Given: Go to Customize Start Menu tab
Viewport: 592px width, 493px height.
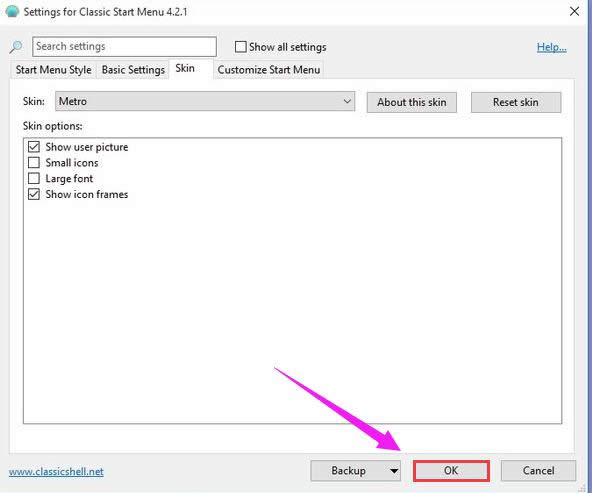Looking at the screenshot, I should [x=269, y=70].
